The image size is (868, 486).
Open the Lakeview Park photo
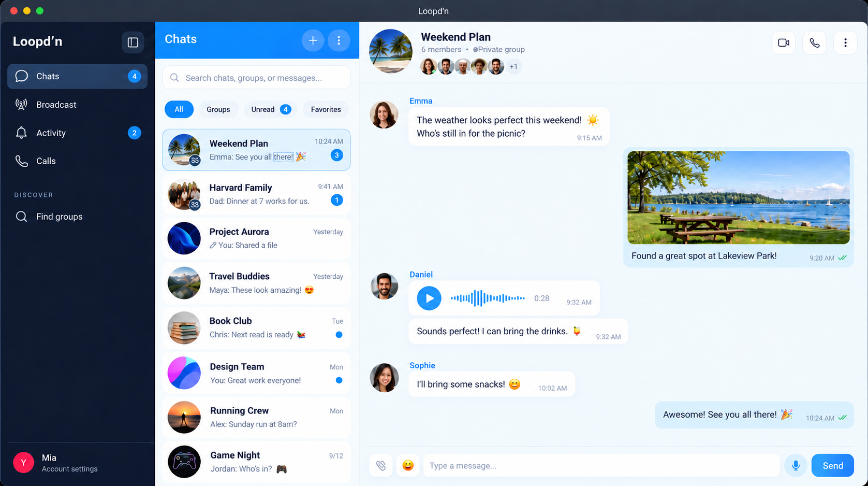click(x=739, y=197)
